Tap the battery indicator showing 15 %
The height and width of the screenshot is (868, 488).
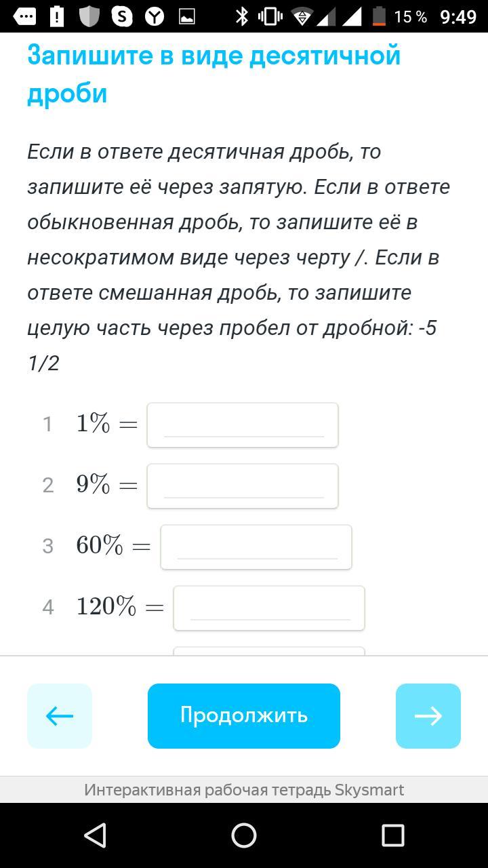pos(380,16)
